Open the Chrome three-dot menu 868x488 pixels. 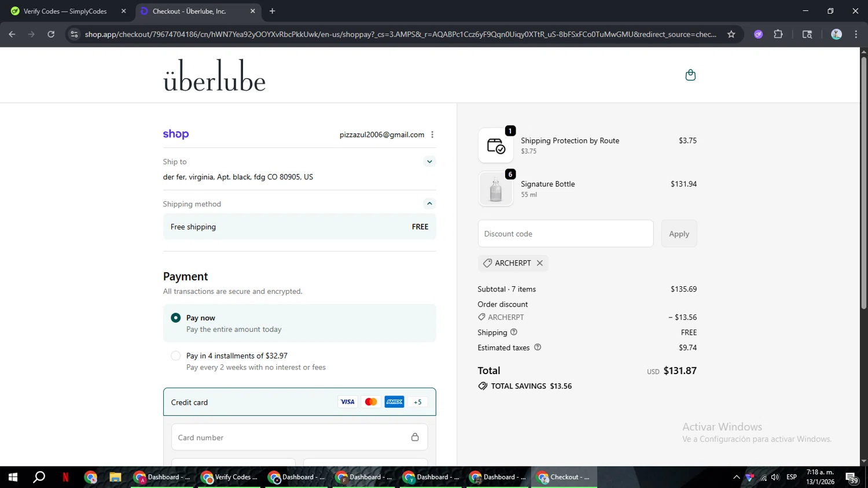(856, 34)
